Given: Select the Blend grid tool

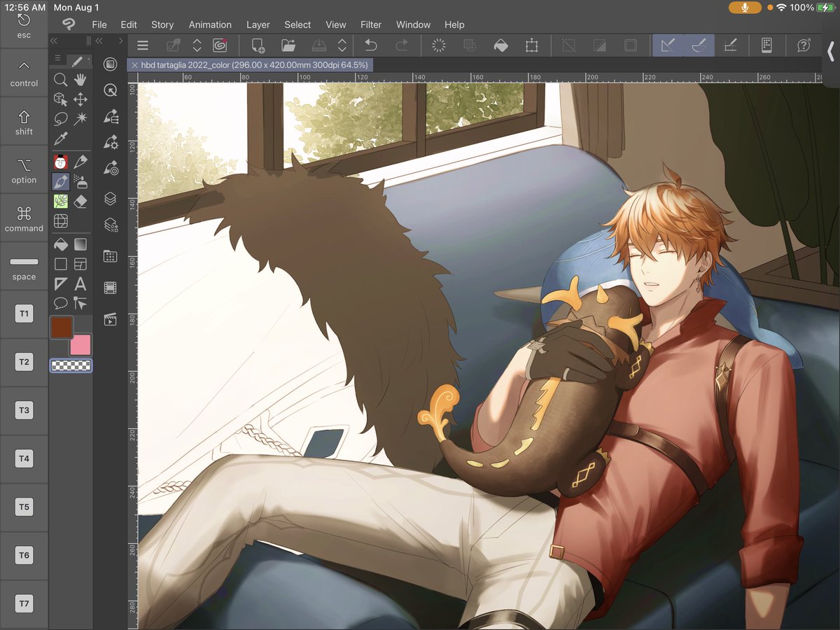Looking at the screenshot, I should [61, 221].
